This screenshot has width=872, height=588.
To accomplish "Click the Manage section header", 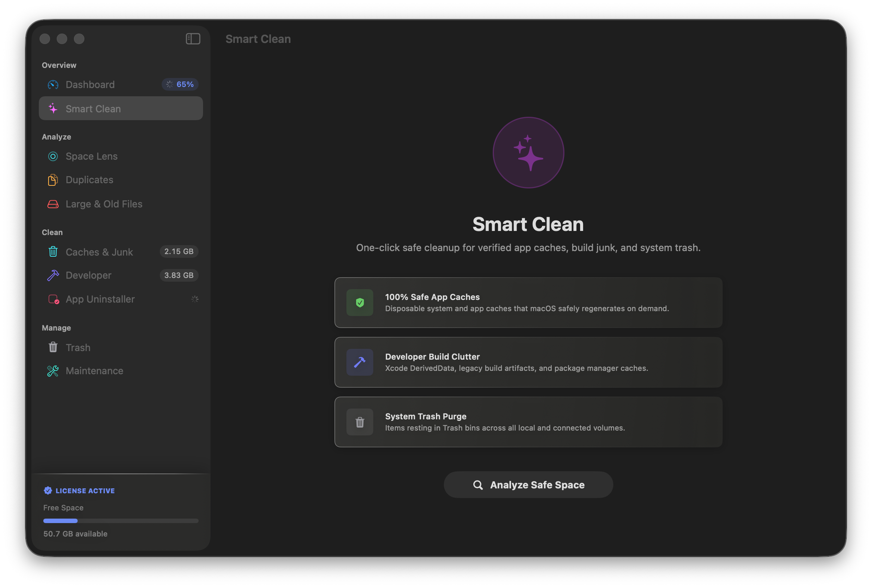I will point(56,328).
